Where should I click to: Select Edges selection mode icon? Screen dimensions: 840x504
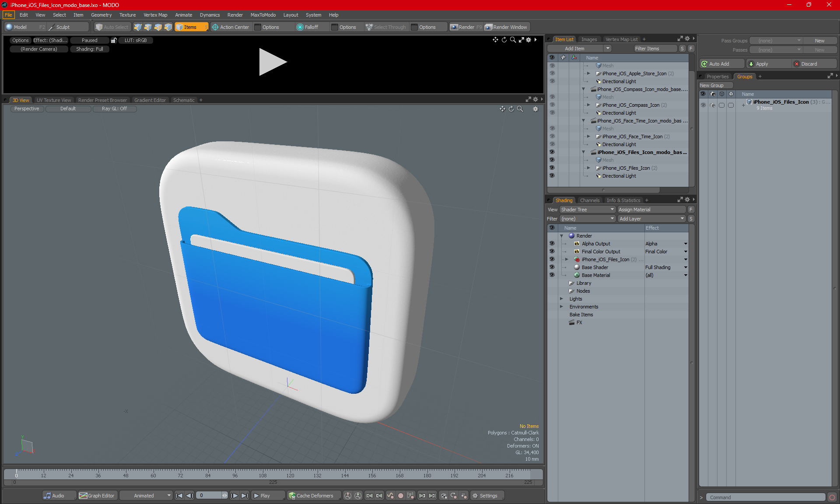148,27
